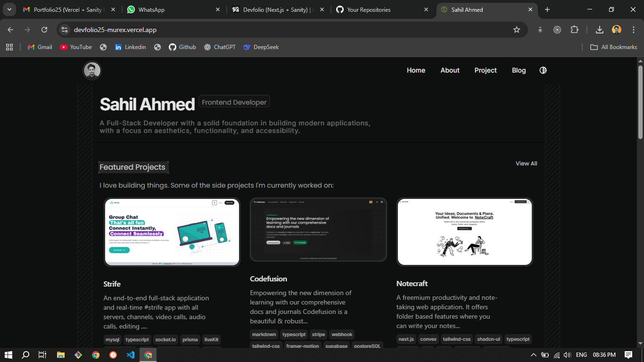The width and height of the screenshot is (644, 362).
Task: Click the webhook tag
Action: point(342,334)
